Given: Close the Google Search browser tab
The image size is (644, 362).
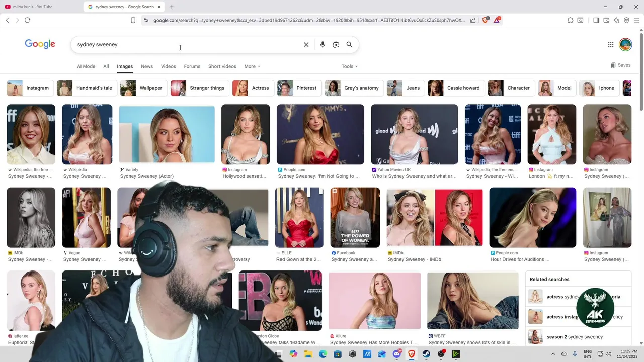Looking at the screenshot, I should (x=159, y=7).
